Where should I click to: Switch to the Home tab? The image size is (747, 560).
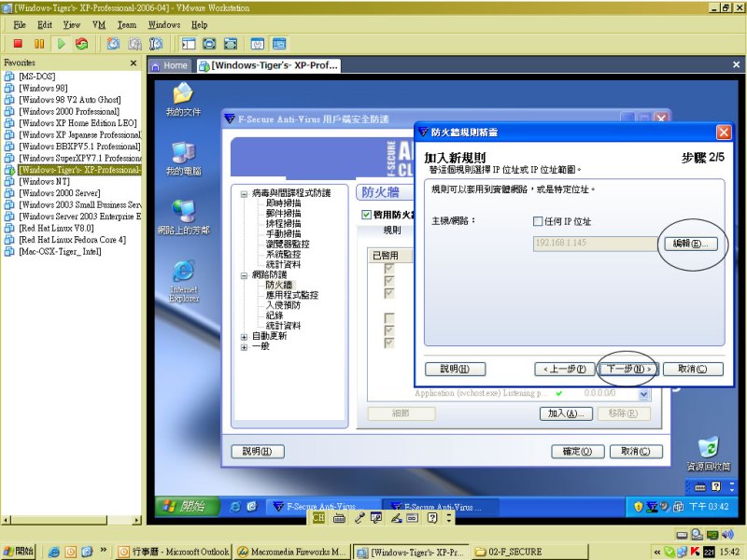tap(170, 65)
